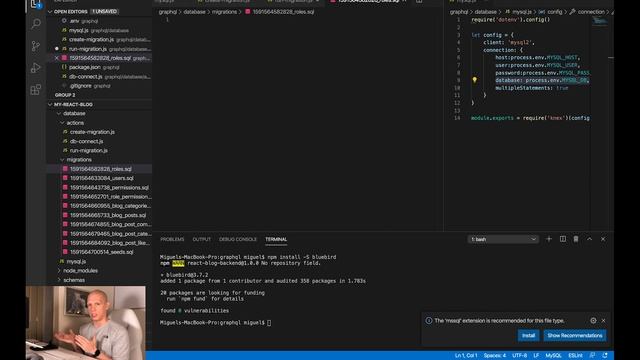This screenshot has height=360, width=640.
Task: Add a new terminal with plus icon
Action: click(x=549, y=239)
